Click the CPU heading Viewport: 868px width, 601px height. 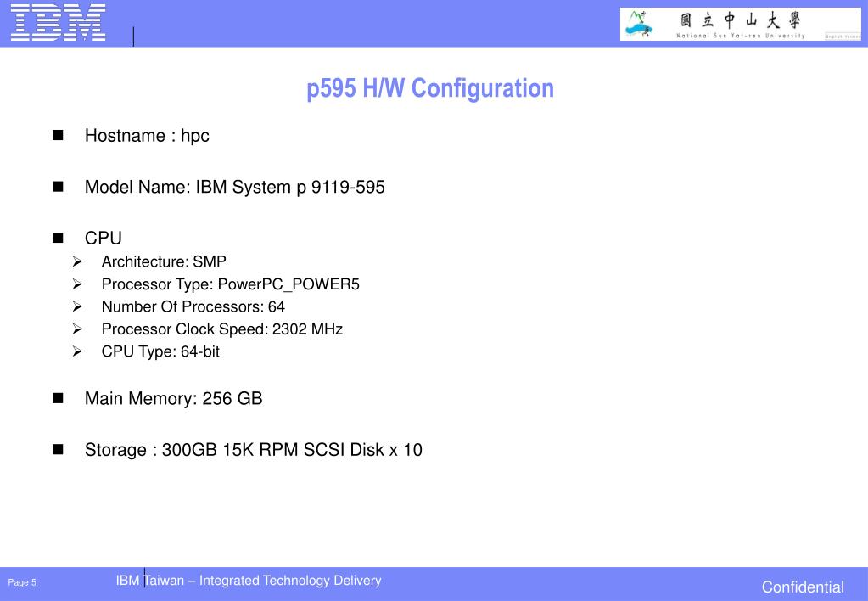(103, 239)
